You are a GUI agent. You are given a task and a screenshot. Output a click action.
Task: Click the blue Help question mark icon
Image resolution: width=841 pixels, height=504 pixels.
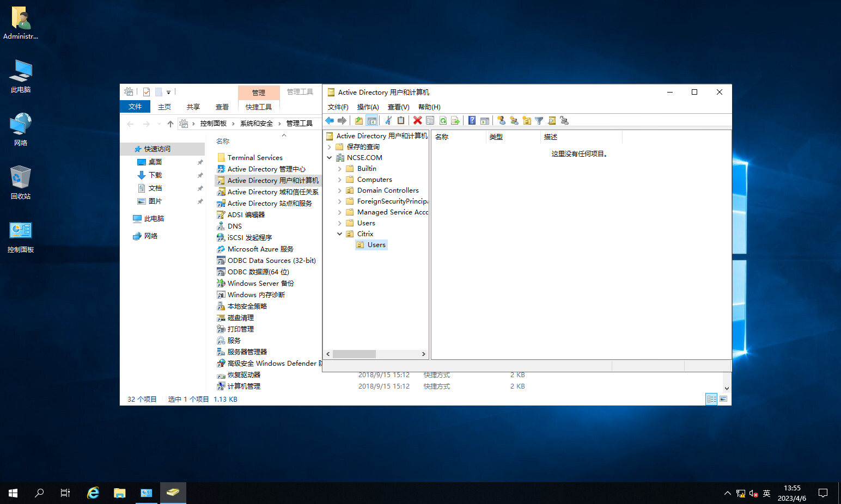pyautogui.click(x=472, y=120)
